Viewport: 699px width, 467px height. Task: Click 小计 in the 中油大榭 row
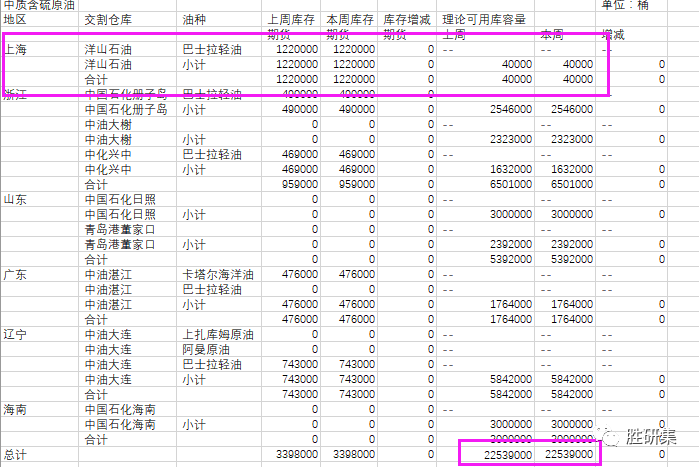[194, 139]
